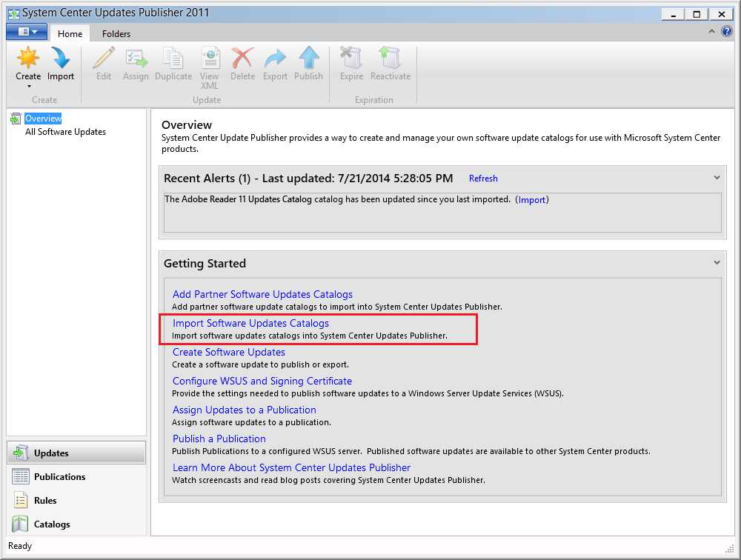Click the Assign icon in Update group
741x560 pixels.
(136, 58)
